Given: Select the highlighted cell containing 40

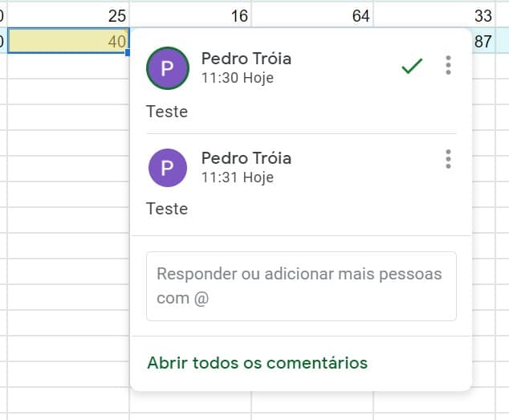Looking at the screenshot, I should pyautogui.click(x=68, y=41).
